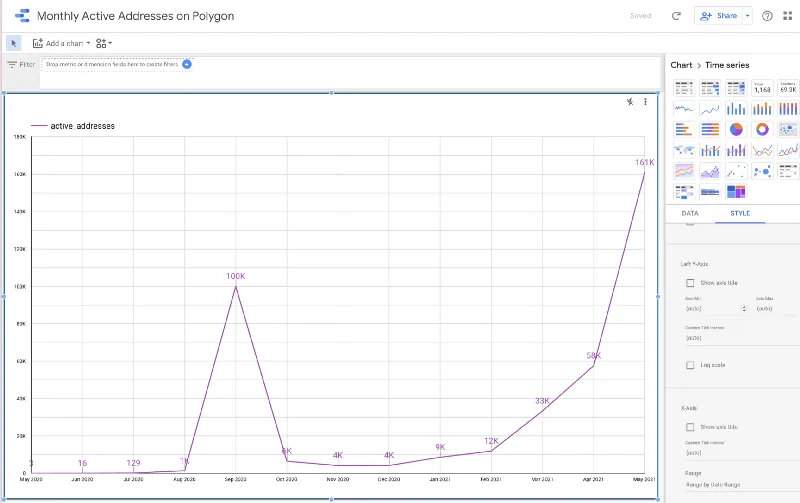The image size is (800, 503).
Task: Choose the table with heatmap chart type
Action: point(736,88)
